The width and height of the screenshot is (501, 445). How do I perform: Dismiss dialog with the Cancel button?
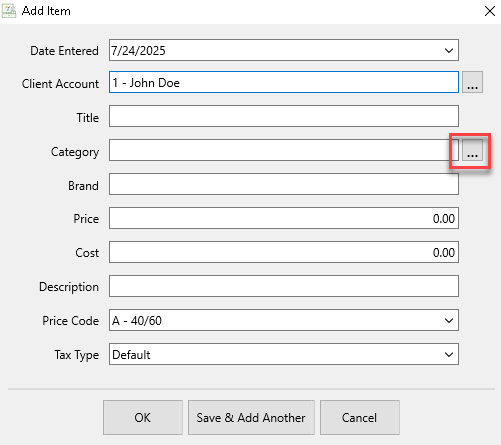coord(360,418)
